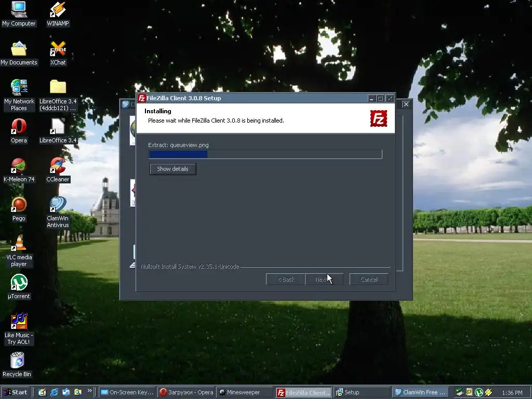Select the ClamWin Antivirus shortcut
The width and height of the screenshot is (532, 399).
click(x=58, y=212)
